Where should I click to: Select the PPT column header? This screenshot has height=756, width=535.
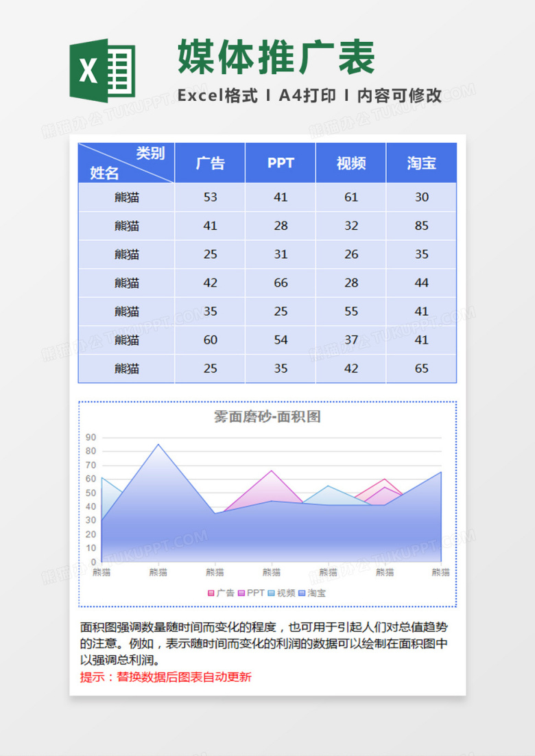coord(281,163)
